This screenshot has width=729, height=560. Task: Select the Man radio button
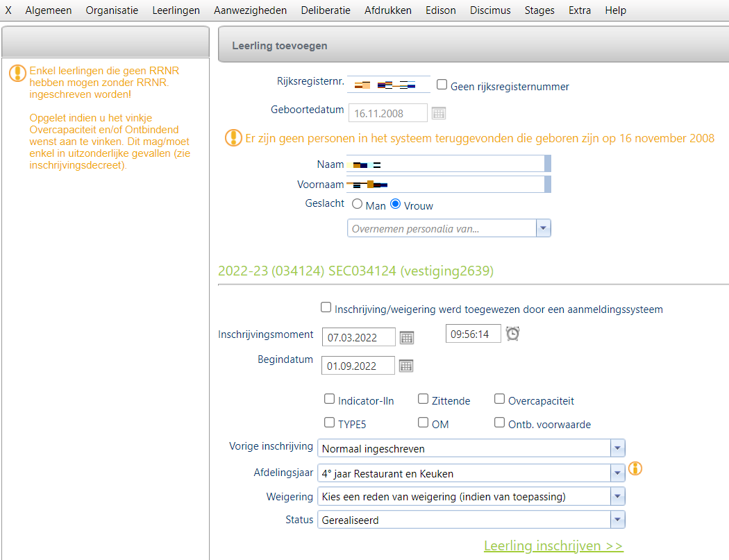pyautogui.click(x=357, y=204)
